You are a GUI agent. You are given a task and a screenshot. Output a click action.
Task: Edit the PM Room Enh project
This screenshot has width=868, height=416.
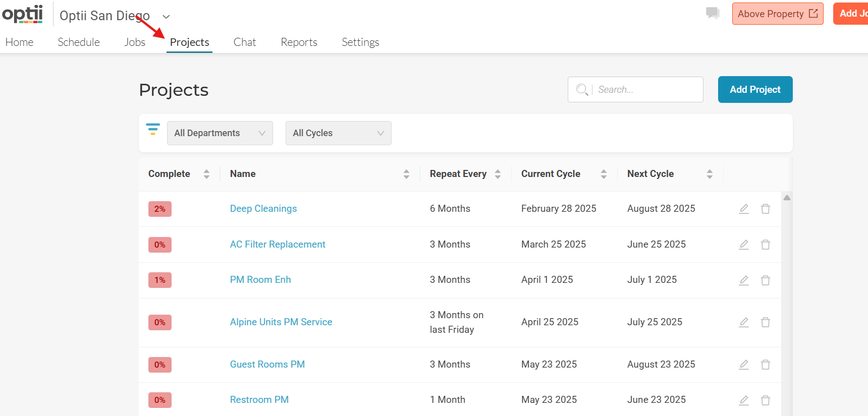tap(743, 280)
